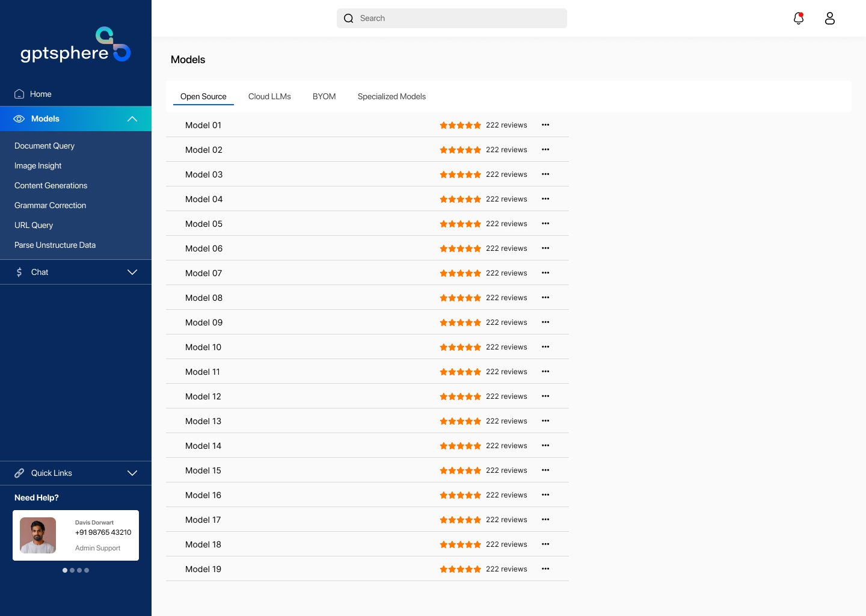Collapse the Models section chevron
The height and width of the screenshot is (616, 866).
(132, 119)
